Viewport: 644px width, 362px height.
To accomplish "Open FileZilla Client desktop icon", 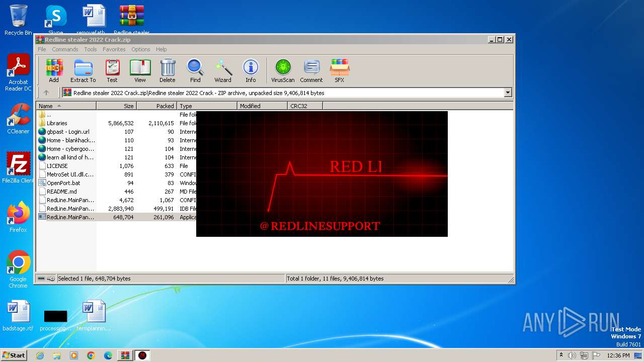I will (18, 168).
